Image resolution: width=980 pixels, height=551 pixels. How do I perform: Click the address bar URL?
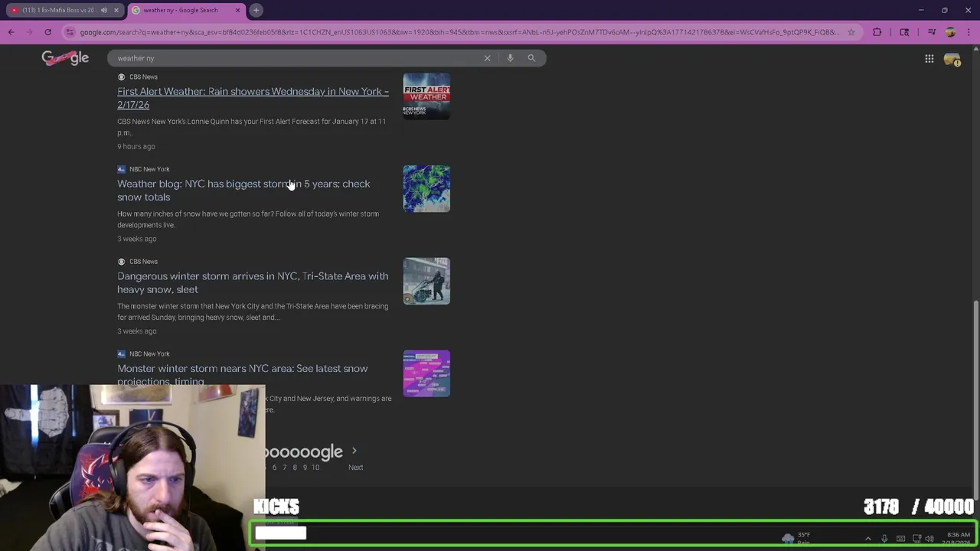click(459, 32)
